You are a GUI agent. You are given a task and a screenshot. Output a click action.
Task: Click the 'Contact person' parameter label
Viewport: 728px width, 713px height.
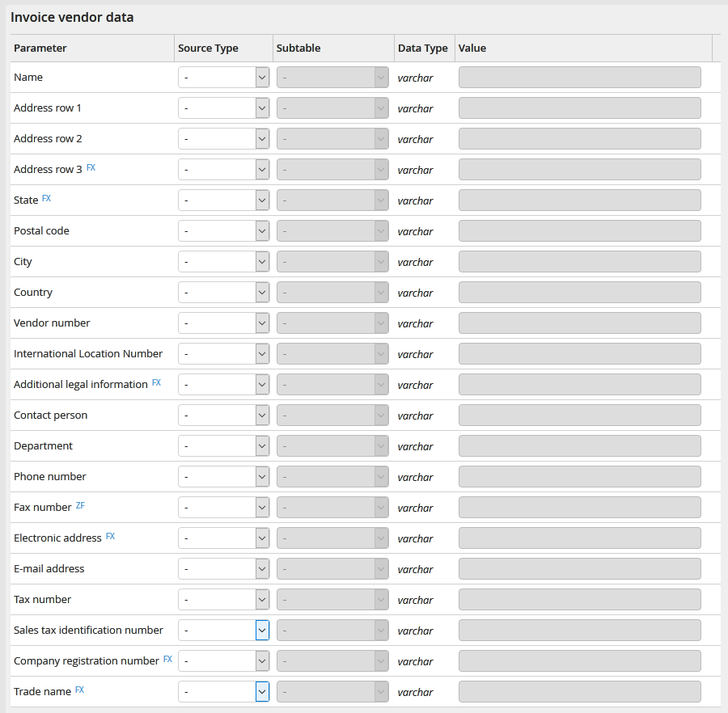point(51,416)
